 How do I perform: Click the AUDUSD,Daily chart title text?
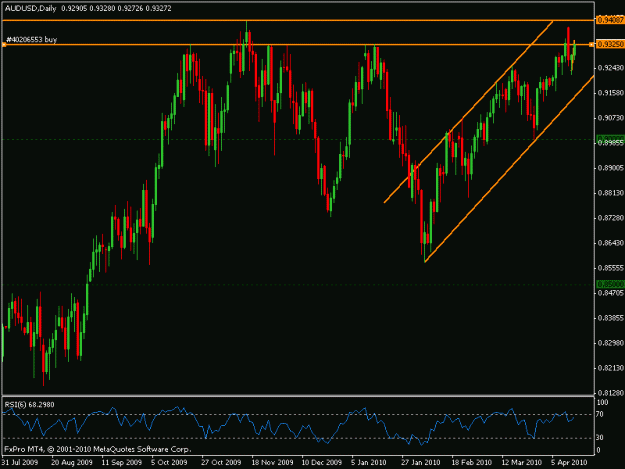31,8
